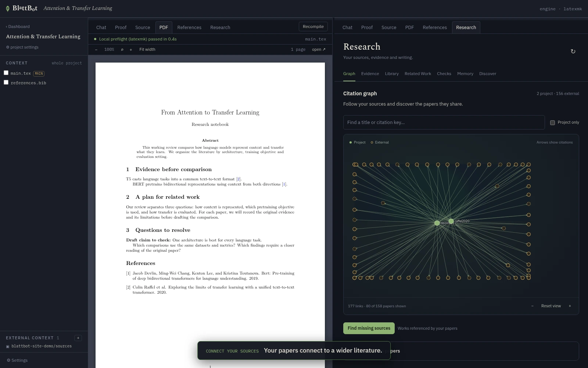Switch left pane to References tab
This screenshot has width=588, height=368.
189,28
